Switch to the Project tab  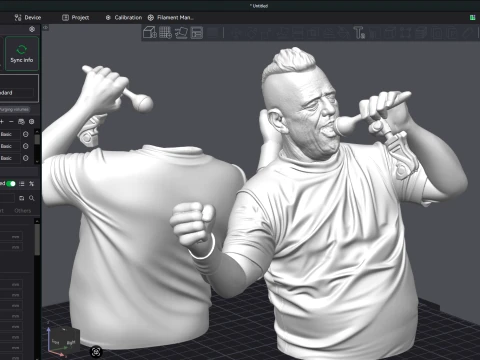coord(76,18)
